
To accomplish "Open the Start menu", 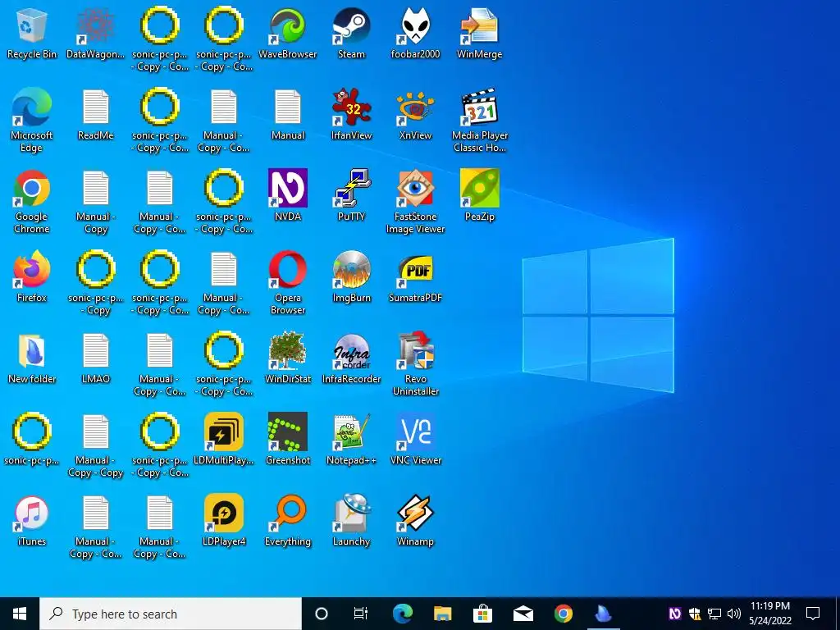I will [x=20, y=614].
